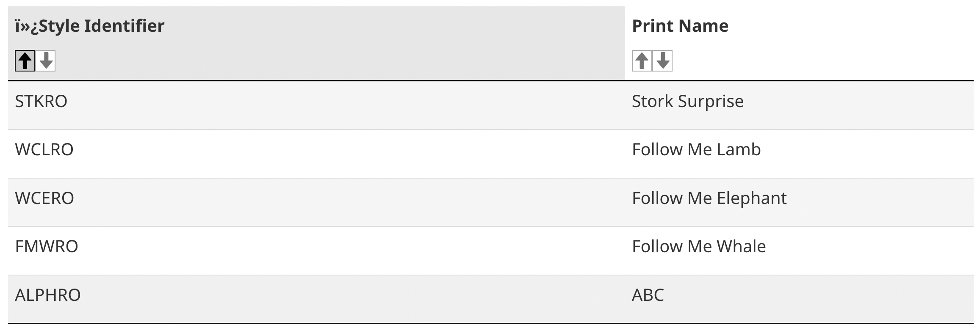
Task: Sort Style Identifier column ascending
Action: tap(25, 61)
